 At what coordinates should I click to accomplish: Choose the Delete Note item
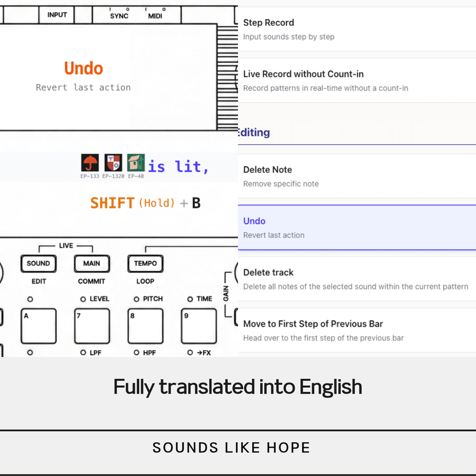[356, 176]
